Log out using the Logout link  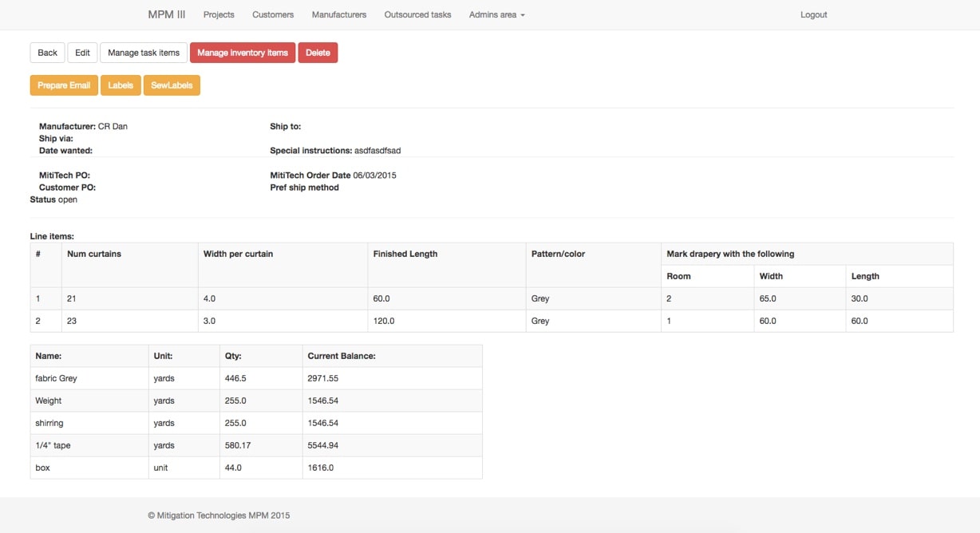point(813,14)
